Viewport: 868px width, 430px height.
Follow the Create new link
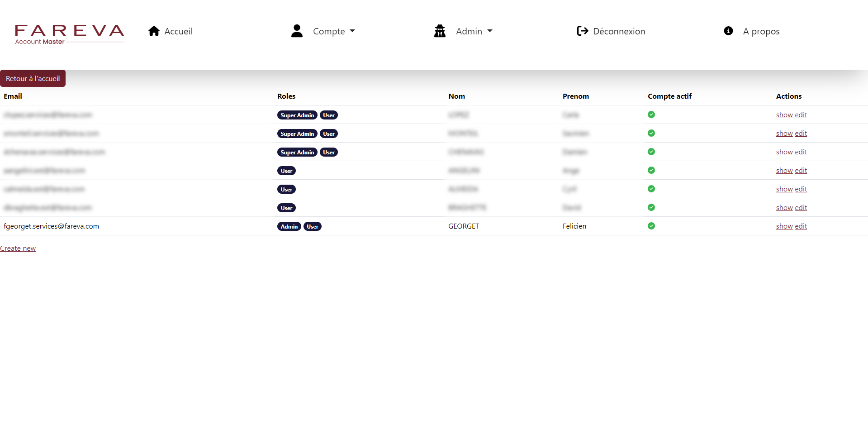18,248
